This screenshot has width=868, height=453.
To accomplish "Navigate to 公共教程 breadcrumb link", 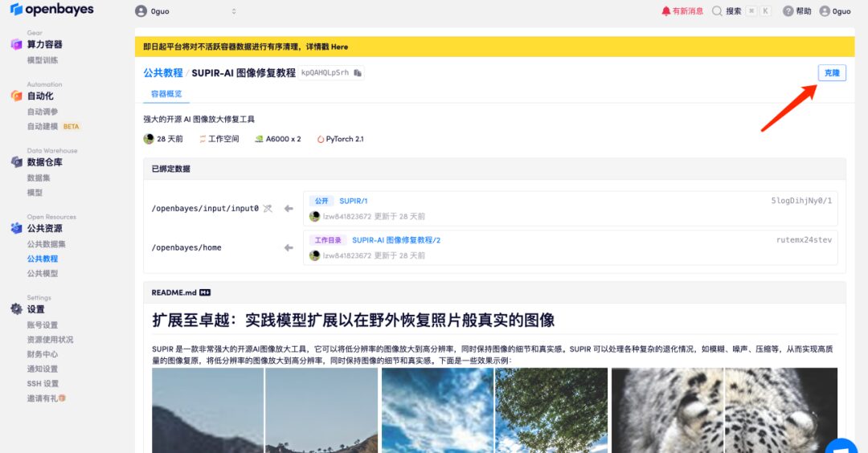I will tap(163, 73).
